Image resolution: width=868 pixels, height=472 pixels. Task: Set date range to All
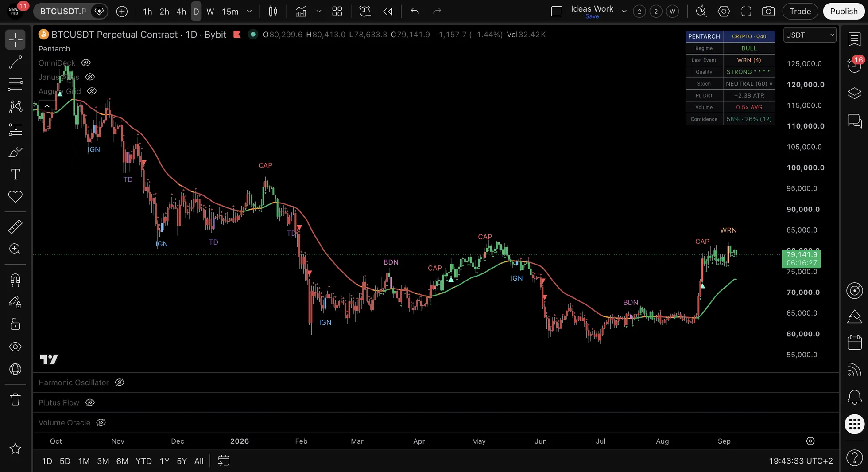coord(199,461)
